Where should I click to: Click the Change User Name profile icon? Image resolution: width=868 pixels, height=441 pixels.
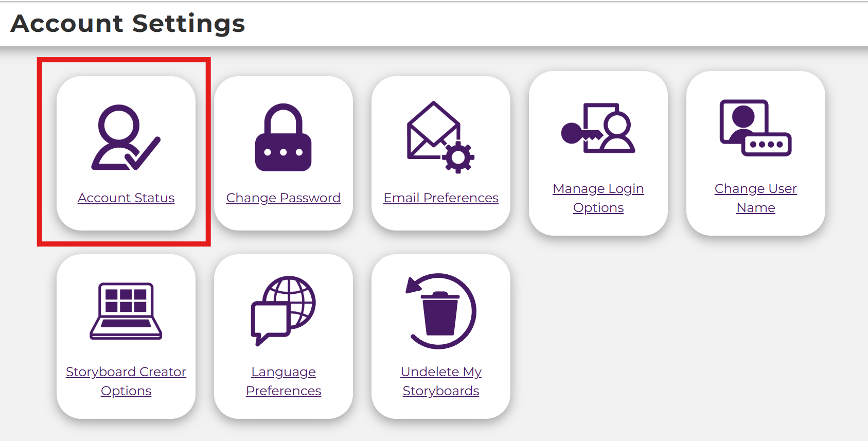(755, 128)
